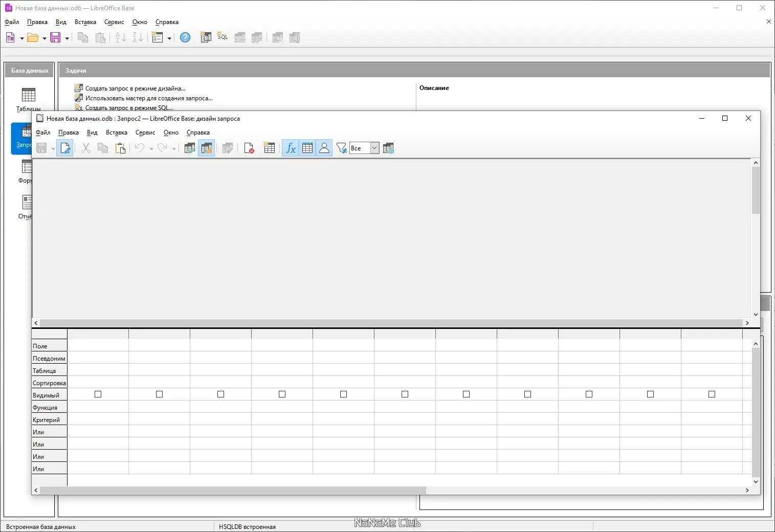Click Использовать мастер для создания запроса
This screenshot has width=775, height=532.
149,98
